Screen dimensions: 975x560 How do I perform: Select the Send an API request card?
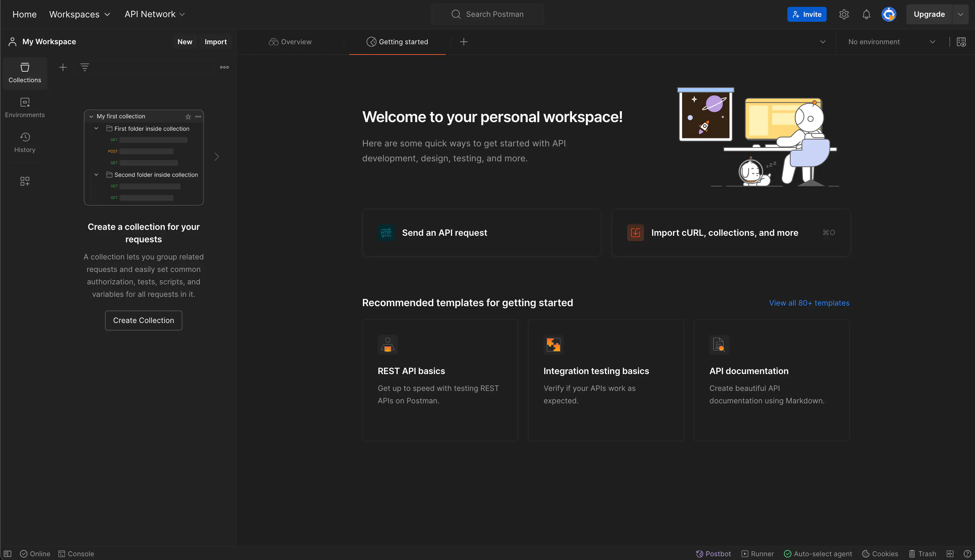pos(482,233)
